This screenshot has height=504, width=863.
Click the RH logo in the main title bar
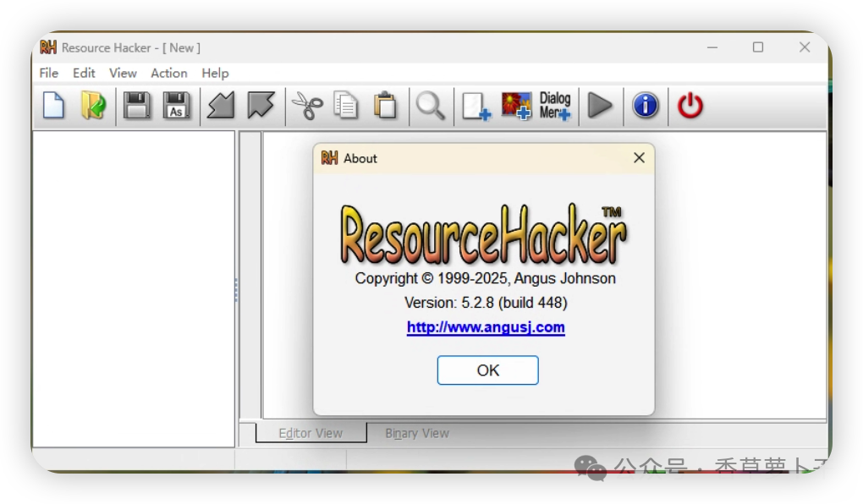[48, 47]
